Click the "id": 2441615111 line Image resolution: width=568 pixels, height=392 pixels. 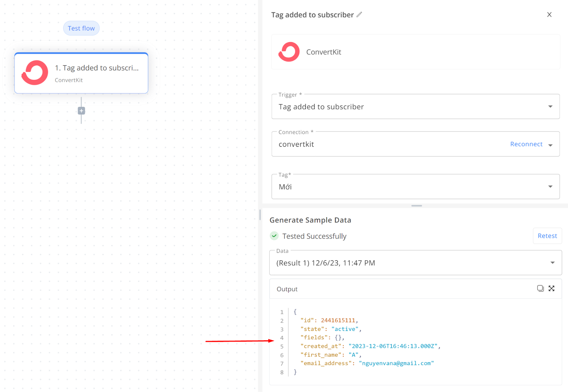pyautogui.click(x=329, y=320)
